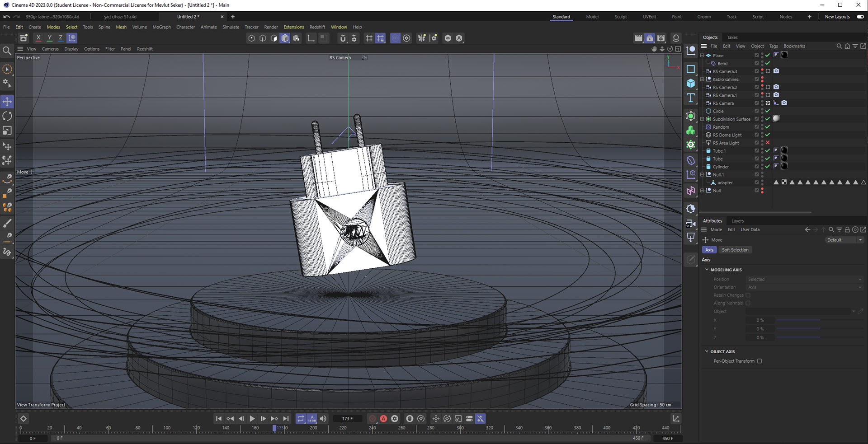The height and width of the screenshot is (444, 868).
Task: Switch to Soft Selection tab
Action: [735, 250]
